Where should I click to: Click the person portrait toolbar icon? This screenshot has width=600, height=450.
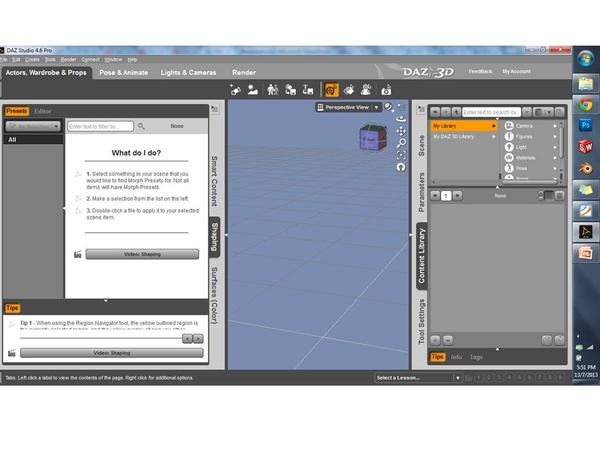pos(366,90)
